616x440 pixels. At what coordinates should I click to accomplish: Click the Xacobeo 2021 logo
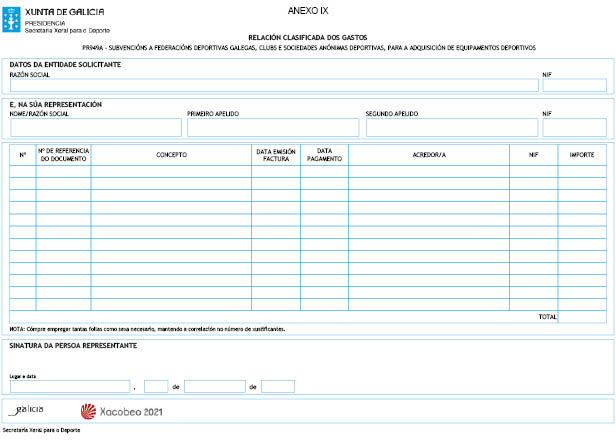(121, 411)
